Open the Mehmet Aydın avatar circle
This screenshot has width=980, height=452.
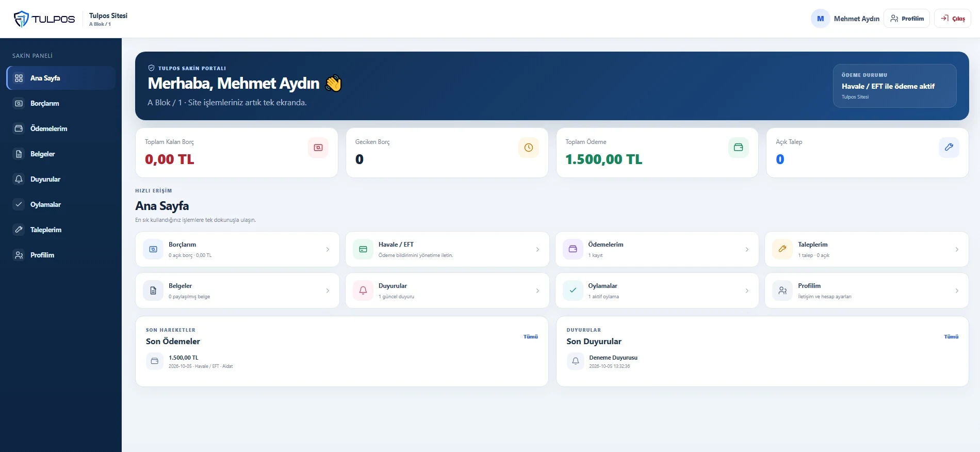[820, 19]
